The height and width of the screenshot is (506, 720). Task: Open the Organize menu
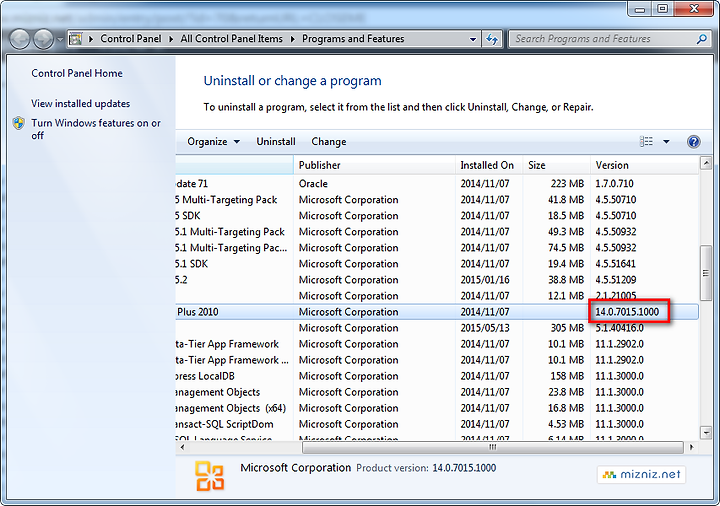(213, 141)
